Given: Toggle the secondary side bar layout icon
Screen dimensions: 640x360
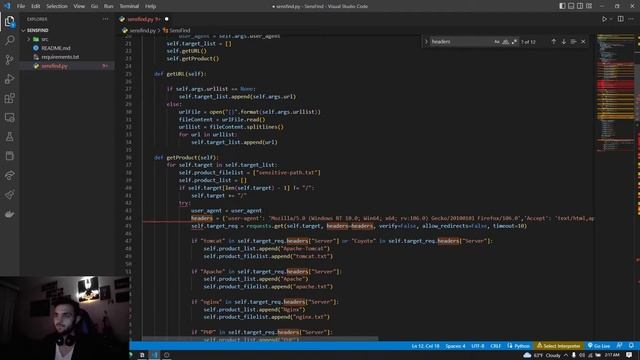Looking at the screenshot, I should tap(580, 6).
